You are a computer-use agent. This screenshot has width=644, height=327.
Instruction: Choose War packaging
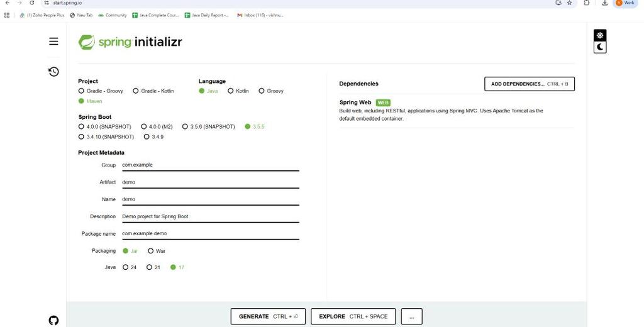tap(157, 250)
